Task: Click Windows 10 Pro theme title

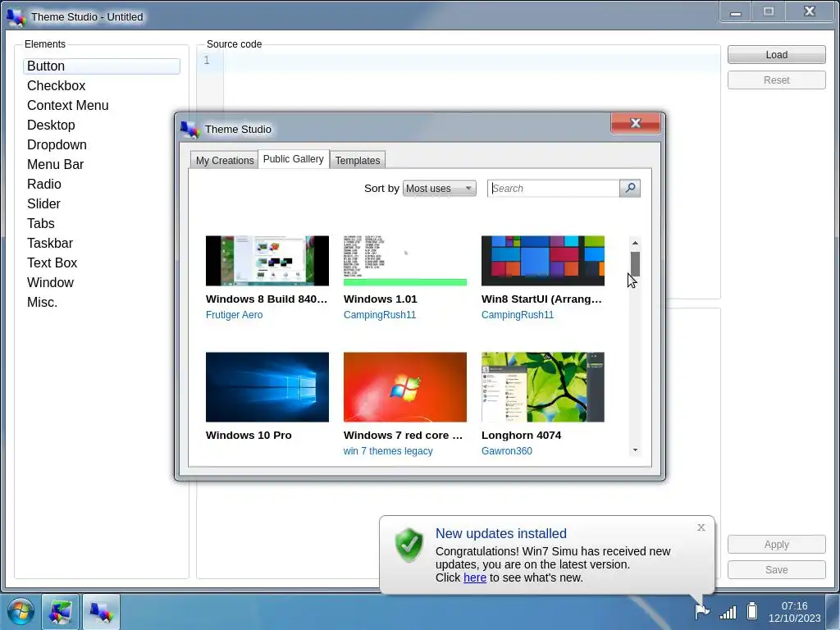Action: [249, 436]
